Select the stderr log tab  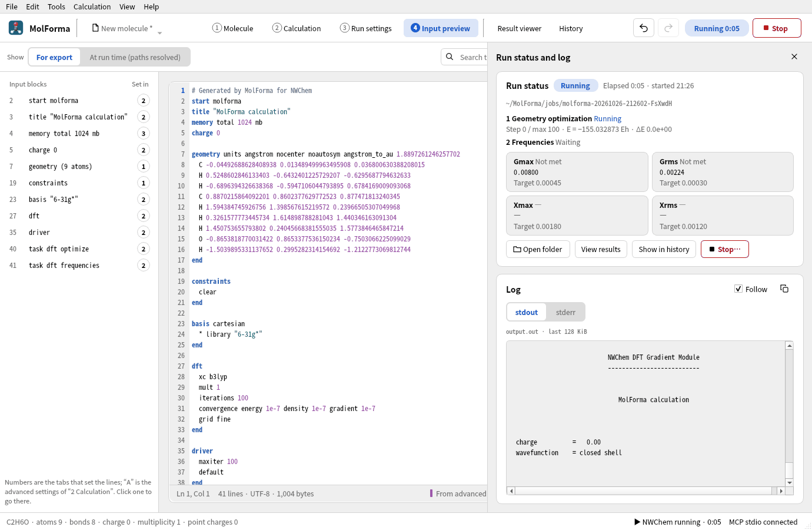pyautogui.click(x=565, y=312)
